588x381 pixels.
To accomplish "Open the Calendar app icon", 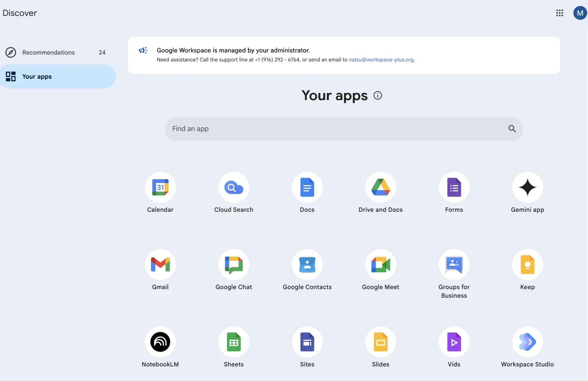I will coord(160,187).
